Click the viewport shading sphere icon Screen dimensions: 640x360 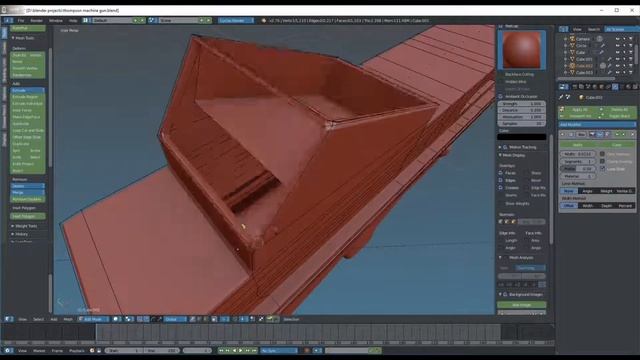117,319
